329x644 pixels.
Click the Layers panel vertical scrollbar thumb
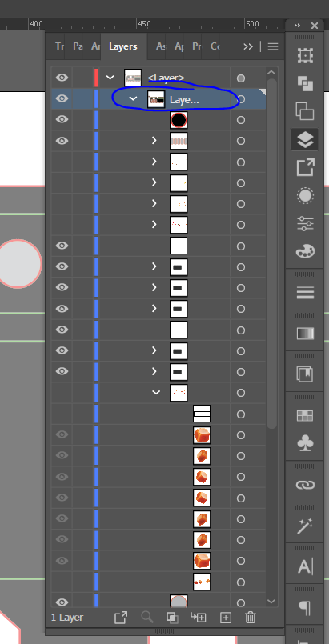coord(271,254)
